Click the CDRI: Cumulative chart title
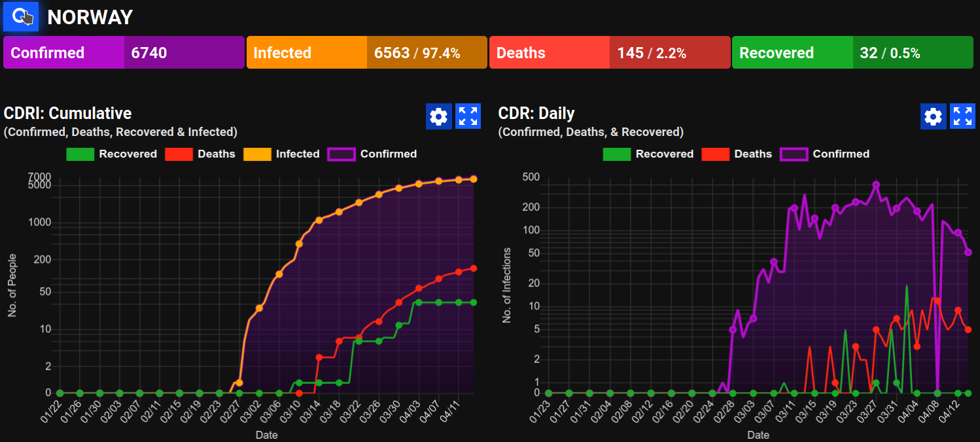This screenshot has height=442, width=980. (x=68, y=113)
